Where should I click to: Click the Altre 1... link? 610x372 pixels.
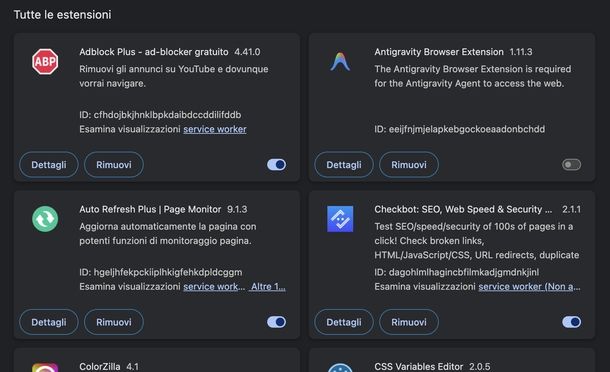[268, 286]
